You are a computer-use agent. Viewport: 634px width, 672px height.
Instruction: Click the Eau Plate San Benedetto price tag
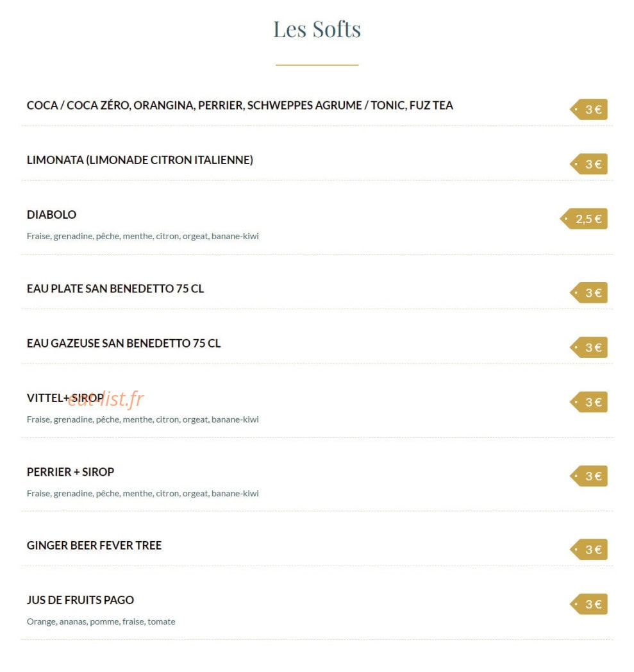588,292
